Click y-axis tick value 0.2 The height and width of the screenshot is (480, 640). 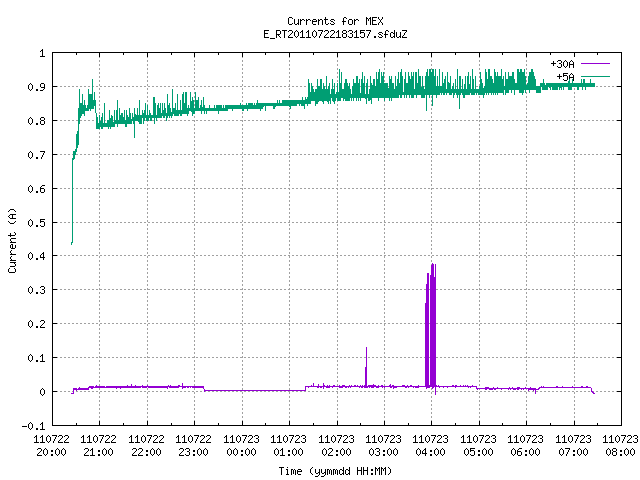click(37, 324)
